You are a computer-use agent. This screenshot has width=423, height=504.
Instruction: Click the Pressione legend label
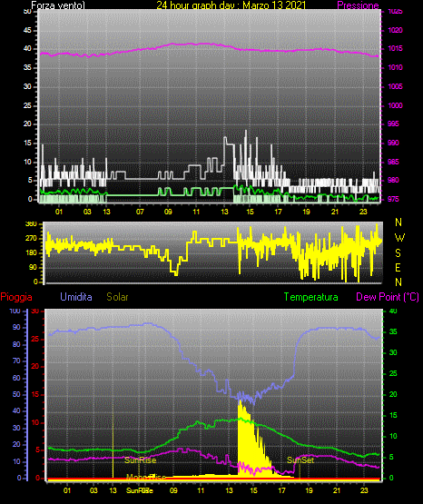[x=358, y=5]
